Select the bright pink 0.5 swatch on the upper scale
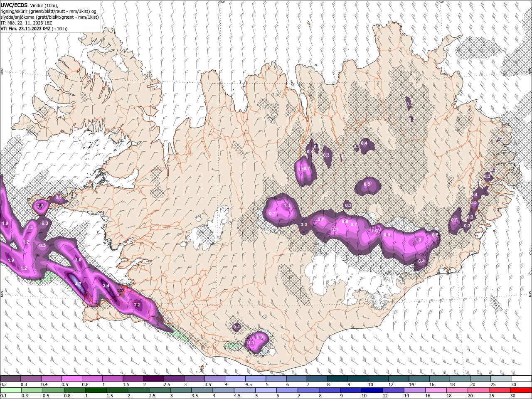532x399 pixels. point(72,378)
